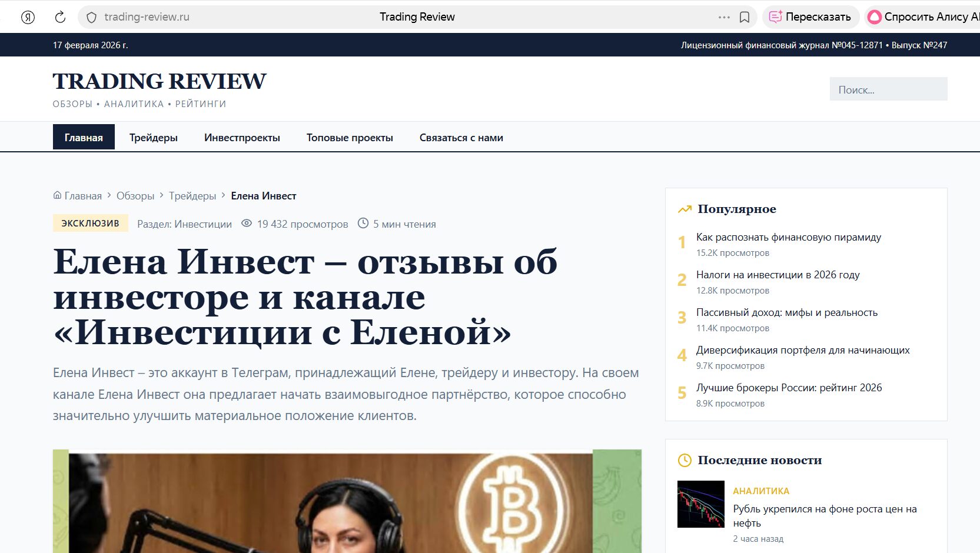Click the clock icon near reading time
Viewport: 980px width, 553px height.
pos(363,224)
